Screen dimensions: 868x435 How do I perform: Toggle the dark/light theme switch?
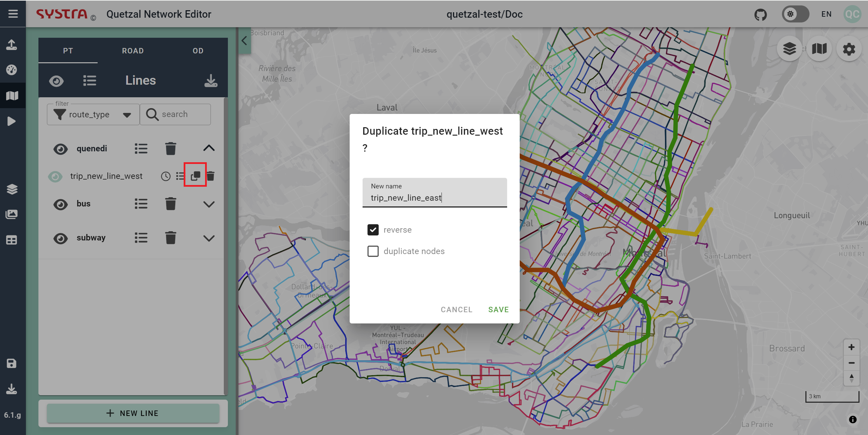795,14
